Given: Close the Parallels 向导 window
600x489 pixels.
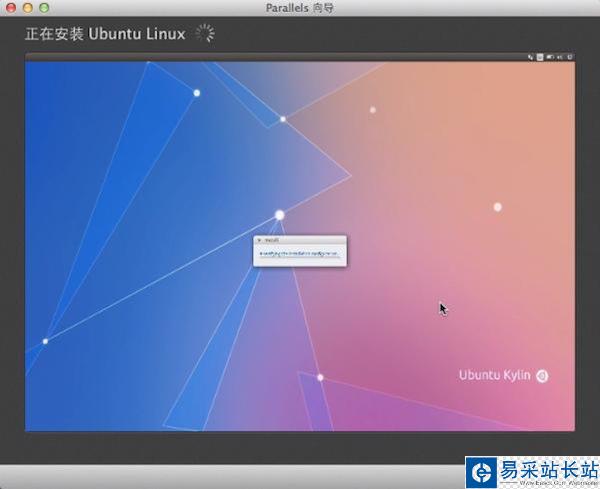Looking at the screenshot, I should pyautogui.click(x=11, y=8).
